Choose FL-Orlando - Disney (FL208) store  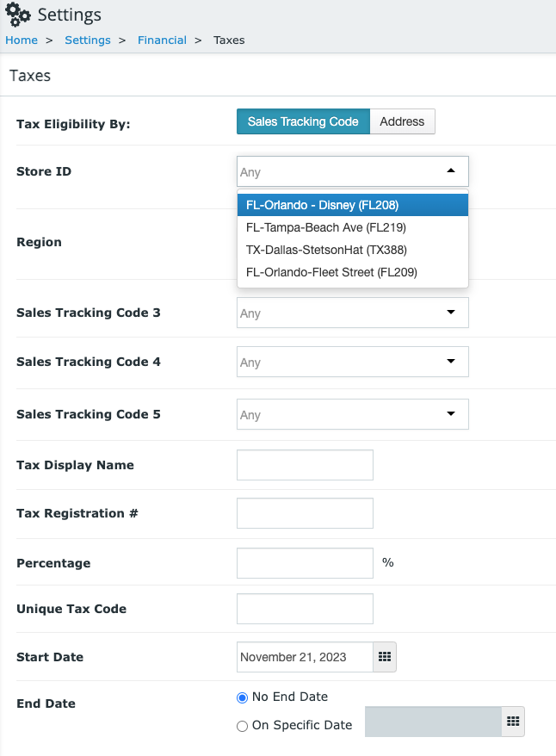[353, 205]
